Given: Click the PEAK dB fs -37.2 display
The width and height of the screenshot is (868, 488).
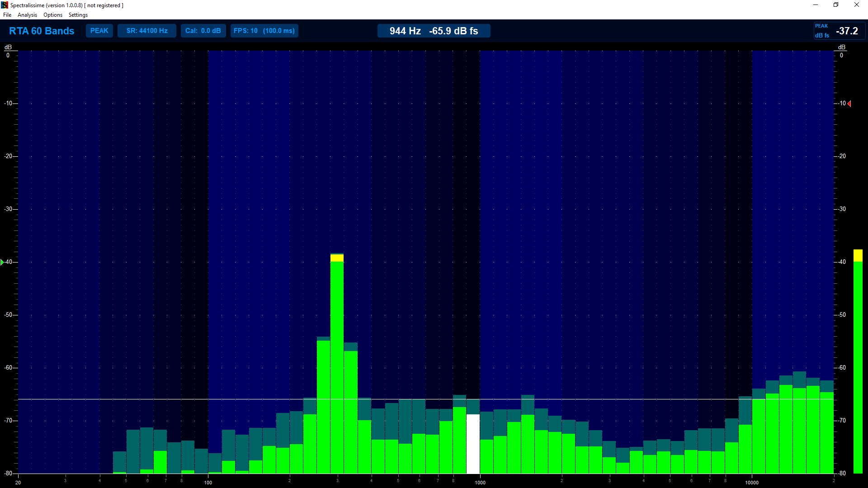Looking at the screenshot, I should coord(839,31).
